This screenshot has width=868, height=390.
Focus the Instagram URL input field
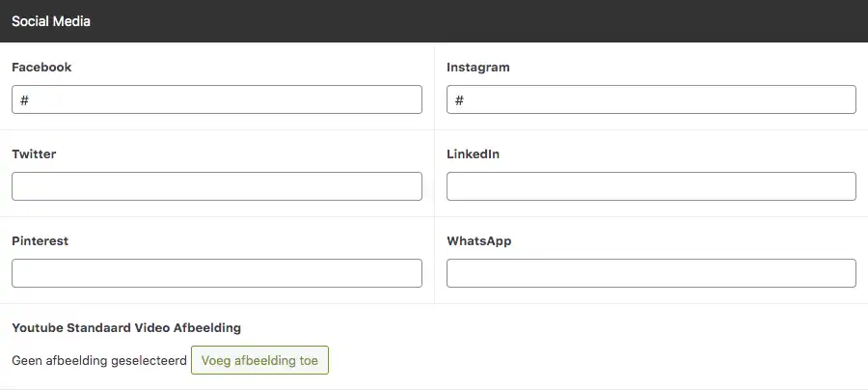pos(651,99)
